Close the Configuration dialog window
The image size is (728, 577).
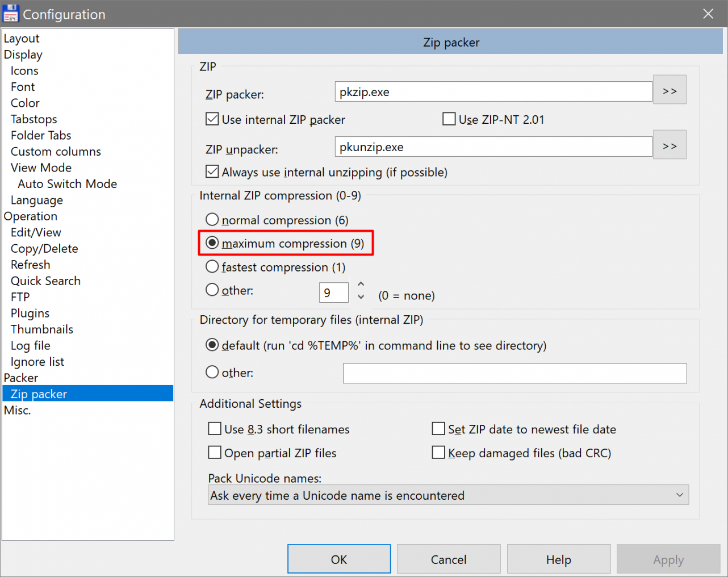click(x=708, y=14)
